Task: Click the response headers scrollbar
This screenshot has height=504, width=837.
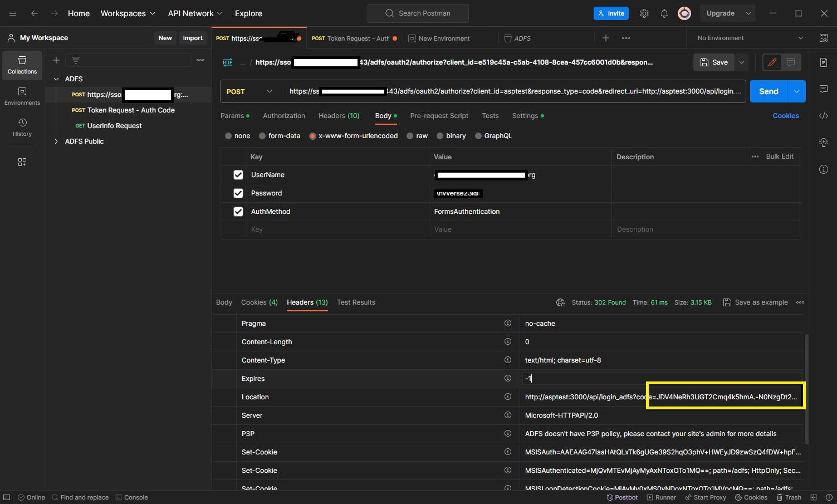Action: [806, 389]
